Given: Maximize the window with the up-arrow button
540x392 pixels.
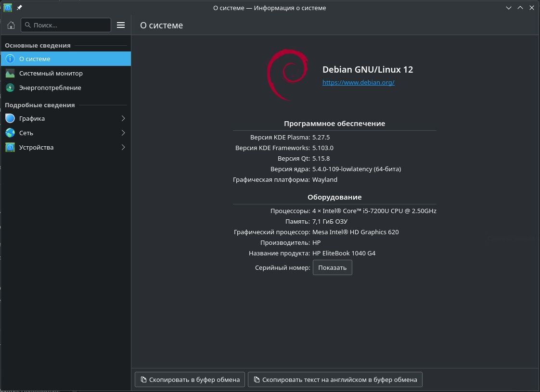Looking at the screenshot, I should tap(520, 8).
